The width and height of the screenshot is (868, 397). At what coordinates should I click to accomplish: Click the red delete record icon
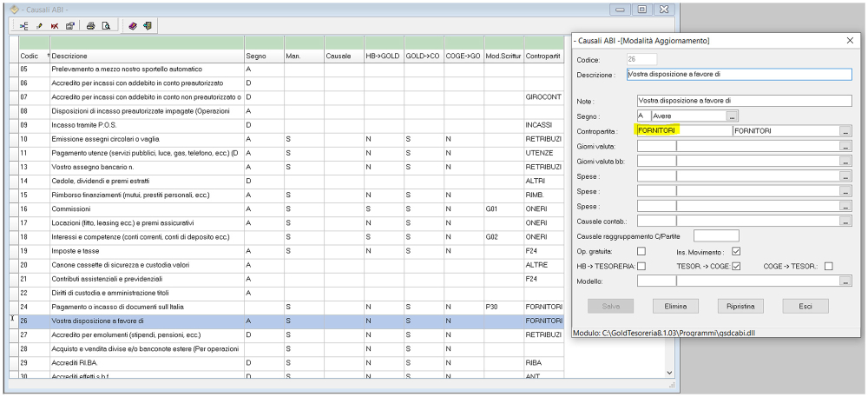pos(54,26)
